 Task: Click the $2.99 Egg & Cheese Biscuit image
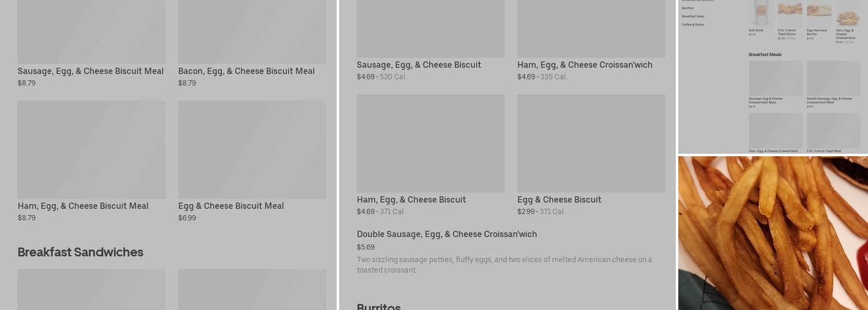point(591,143)
